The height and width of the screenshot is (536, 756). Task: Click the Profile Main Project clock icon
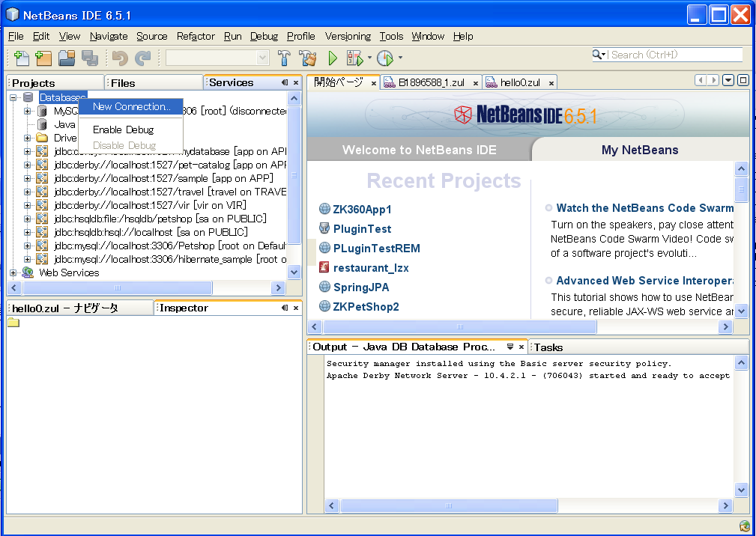(385, 58)
